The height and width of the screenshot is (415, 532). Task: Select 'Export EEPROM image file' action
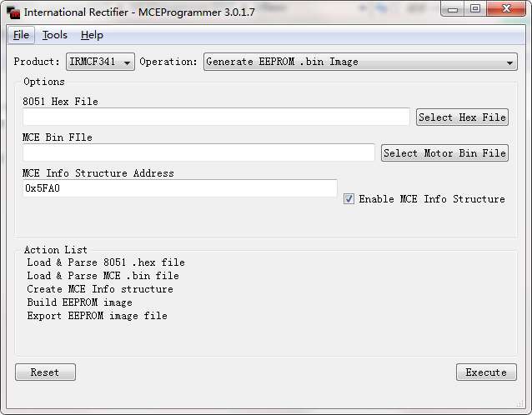(x=97, y=316)
